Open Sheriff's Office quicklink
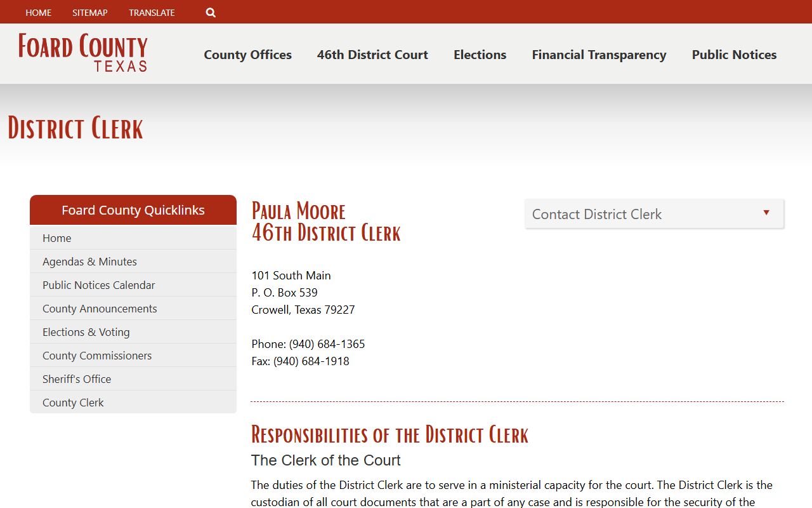The height and width of the screenshot is (508, 812). (133, 379)
